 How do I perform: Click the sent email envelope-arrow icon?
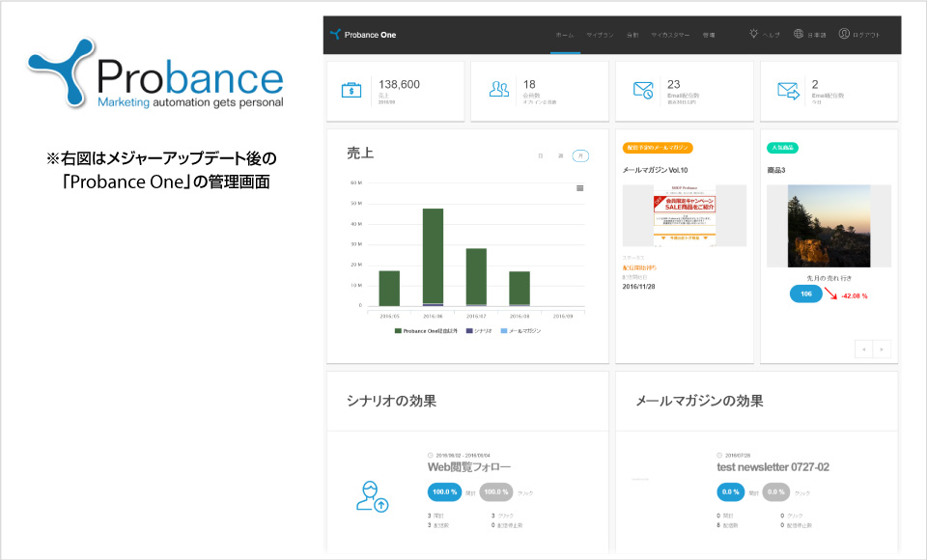[x=788, y=90]
